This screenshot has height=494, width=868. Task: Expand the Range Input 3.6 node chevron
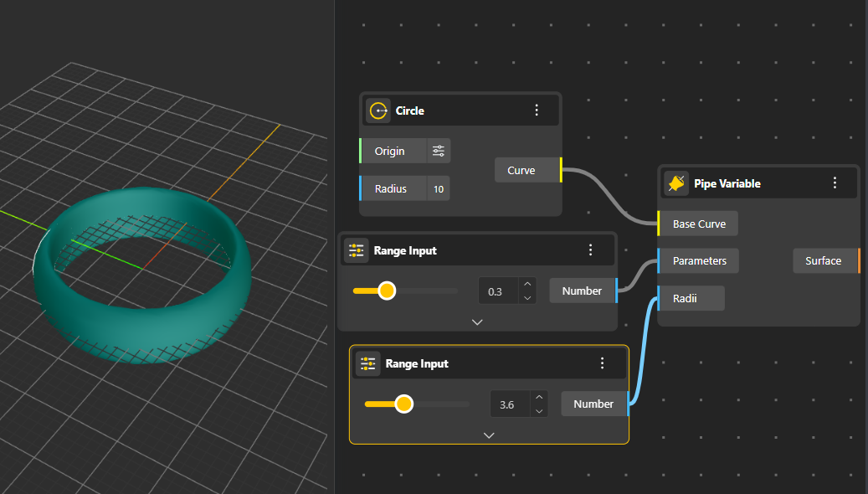point(489,435)
